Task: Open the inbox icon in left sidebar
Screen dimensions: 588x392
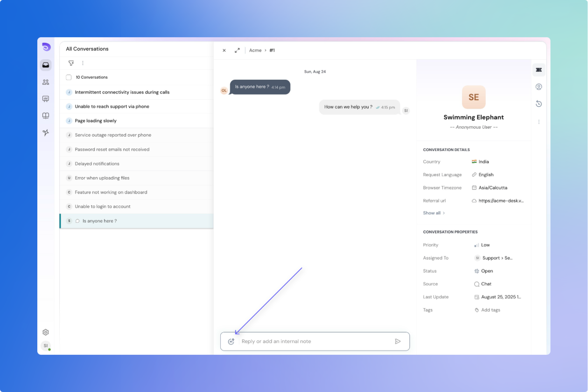Action: [46, 65]
